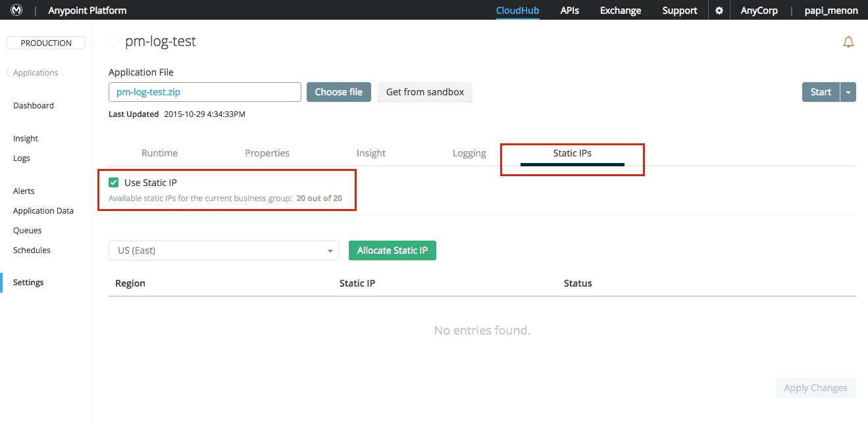Switch to the Logging tab
868x424 pixels.
[469, 153]
